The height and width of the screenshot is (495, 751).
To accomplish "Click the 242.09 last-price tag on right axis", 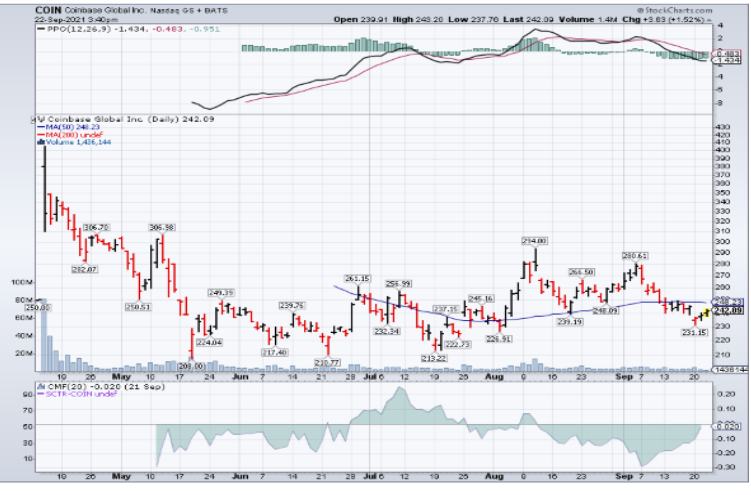I will (728, 311).
